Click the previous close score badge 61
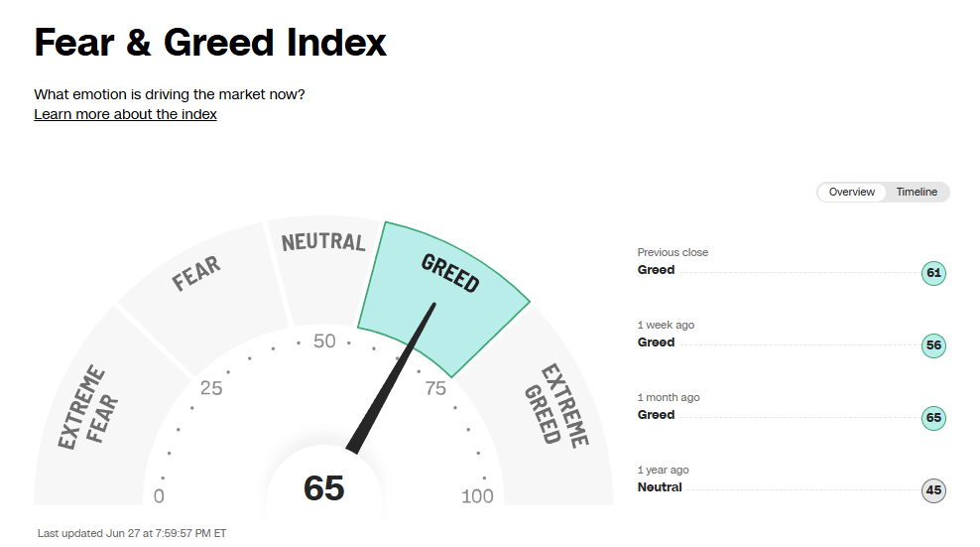This screenshot has width=980, height=547. point(932,273)
